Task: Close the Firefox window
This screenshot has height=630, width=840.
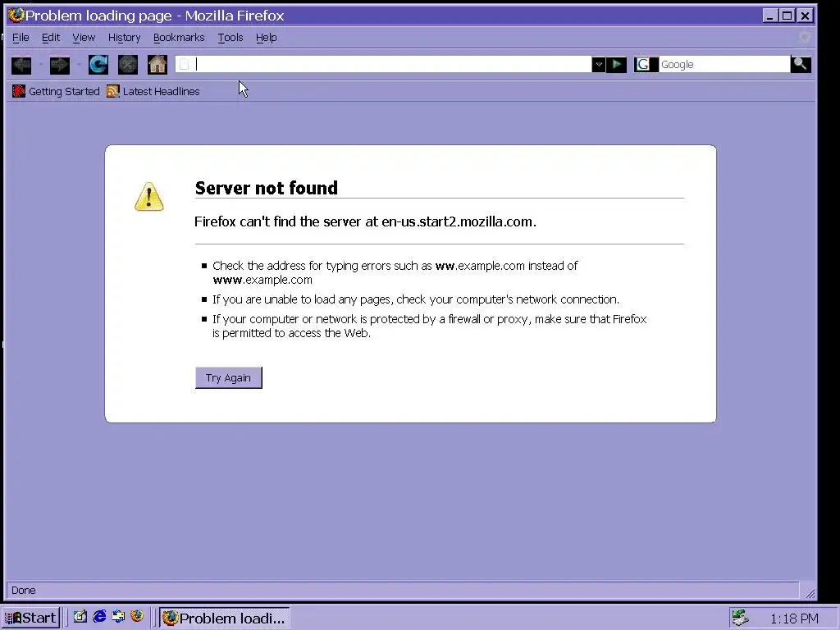Action: pyautogui.click(x=806, y=16)
